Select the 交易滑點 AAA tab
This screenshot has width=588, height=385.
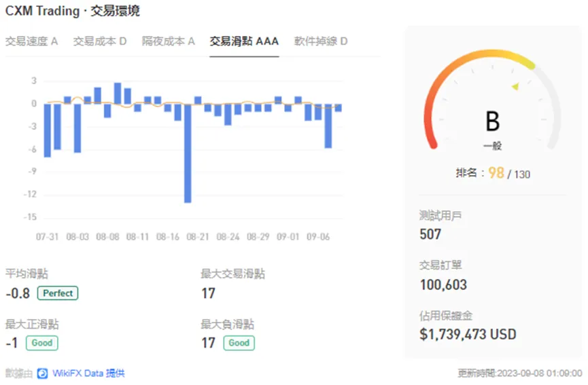tap(244, 41)
